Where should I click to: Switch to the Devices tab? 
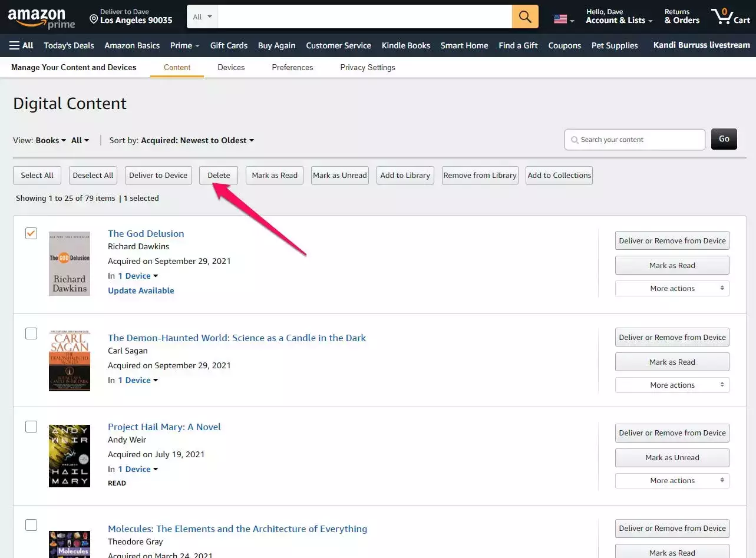point(231,67)
